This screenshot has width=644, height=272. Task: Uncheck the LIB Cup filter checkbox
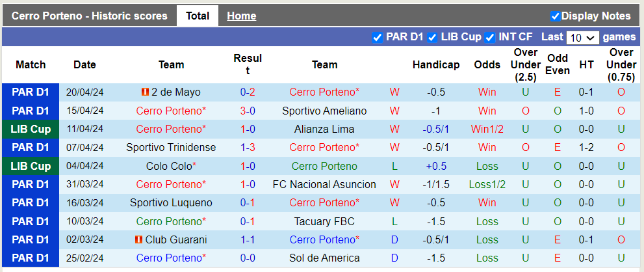tap(432, 37)
